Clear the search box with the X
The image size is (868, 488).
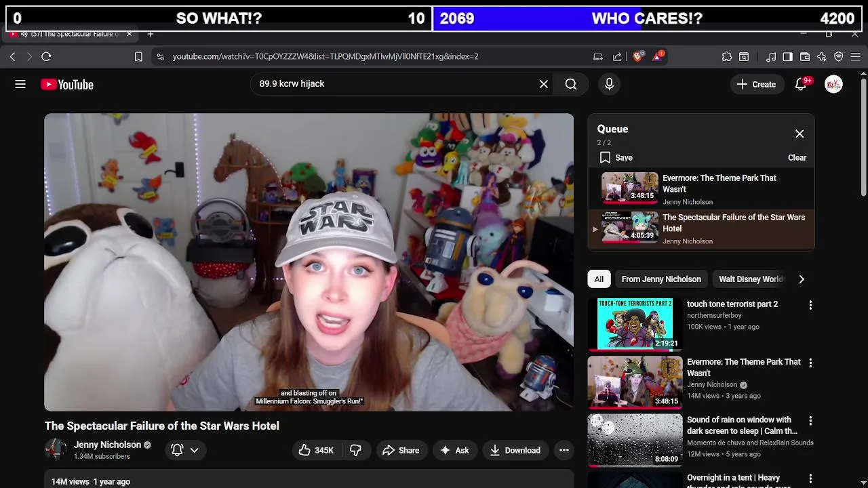tap(543, 84)
